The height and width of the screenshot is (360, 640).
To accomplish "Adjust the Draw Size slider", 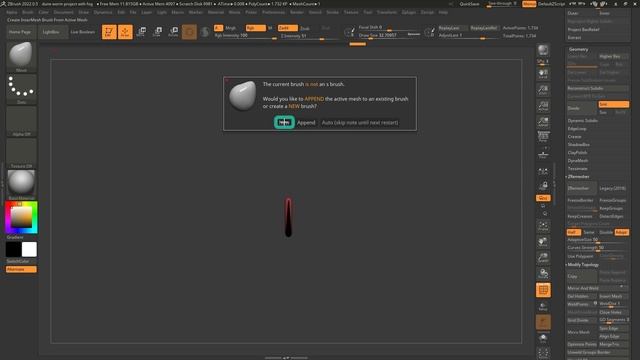I will click(x=389, y=36).
